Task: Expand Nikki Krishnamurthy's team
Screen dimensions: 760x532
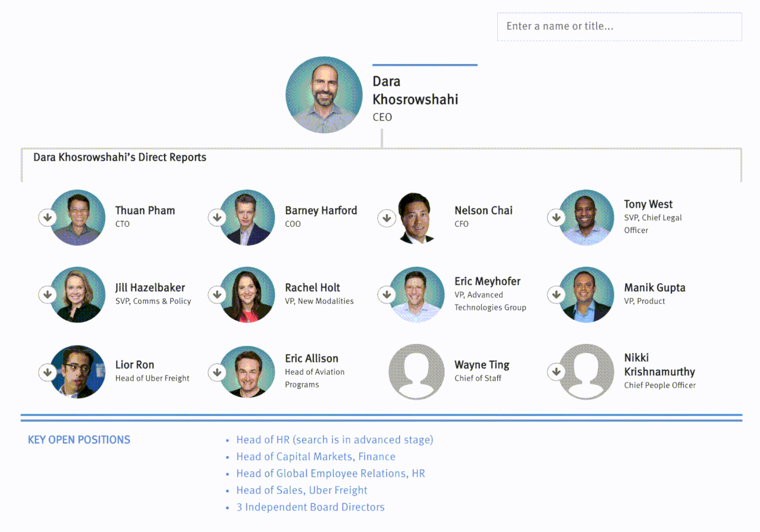Action: (556, 372)
